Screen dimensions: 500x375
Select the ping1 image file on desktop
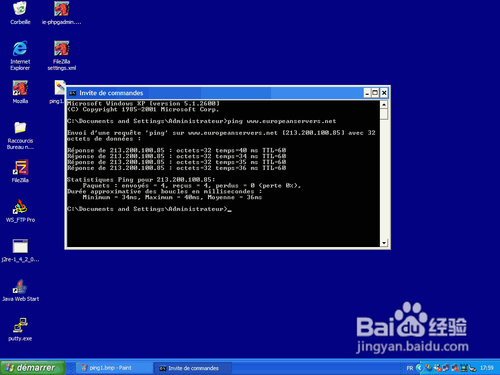[58, 92]
